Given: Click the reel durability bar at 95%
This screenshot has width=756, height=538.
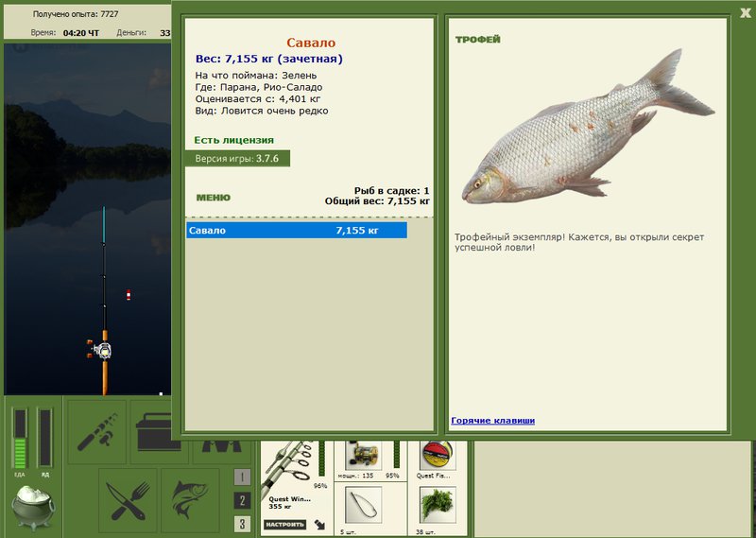Looking at the screenshot, I should [x=397, y=455].
